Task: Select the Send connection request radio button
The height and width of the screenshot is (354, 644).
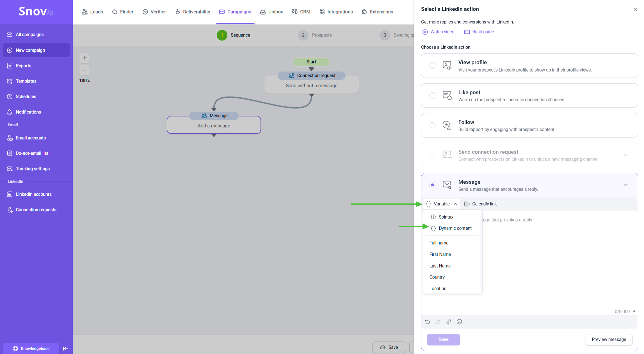Action: point(432,155)
